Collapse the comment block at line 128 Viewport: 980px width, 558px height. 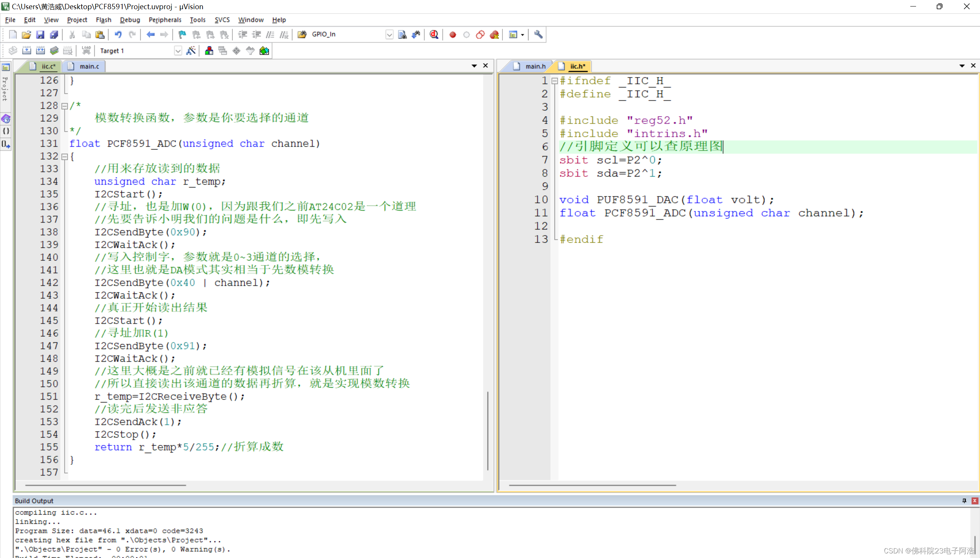65,106
